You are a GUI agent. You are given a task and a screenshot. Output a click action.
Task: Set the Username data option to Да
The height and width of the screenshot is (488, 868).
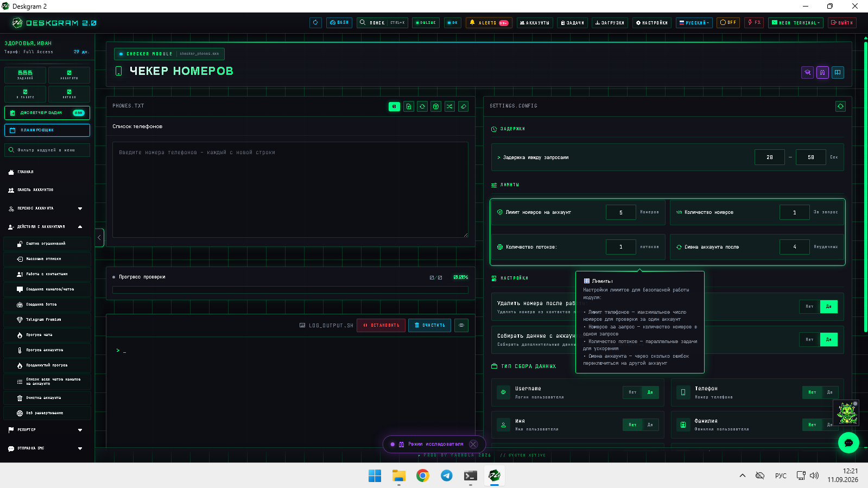point(650,392)
